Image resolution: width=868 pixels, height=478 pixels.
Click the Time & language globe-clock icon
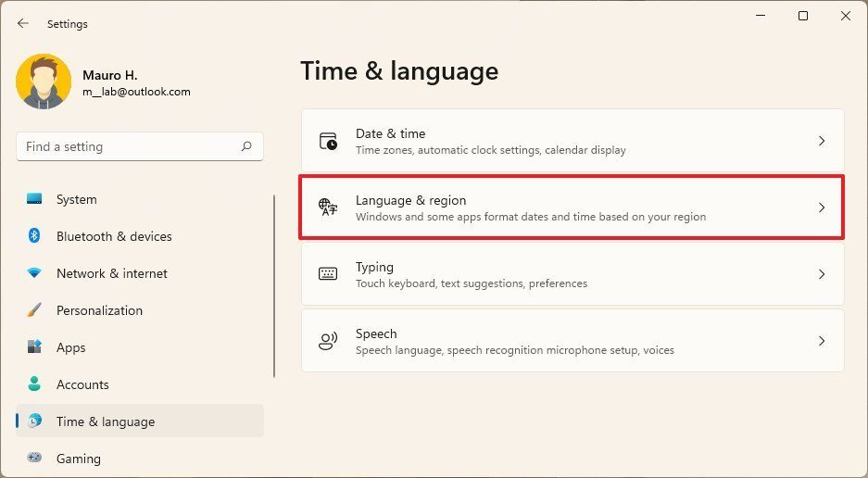[x=34, y=421]
